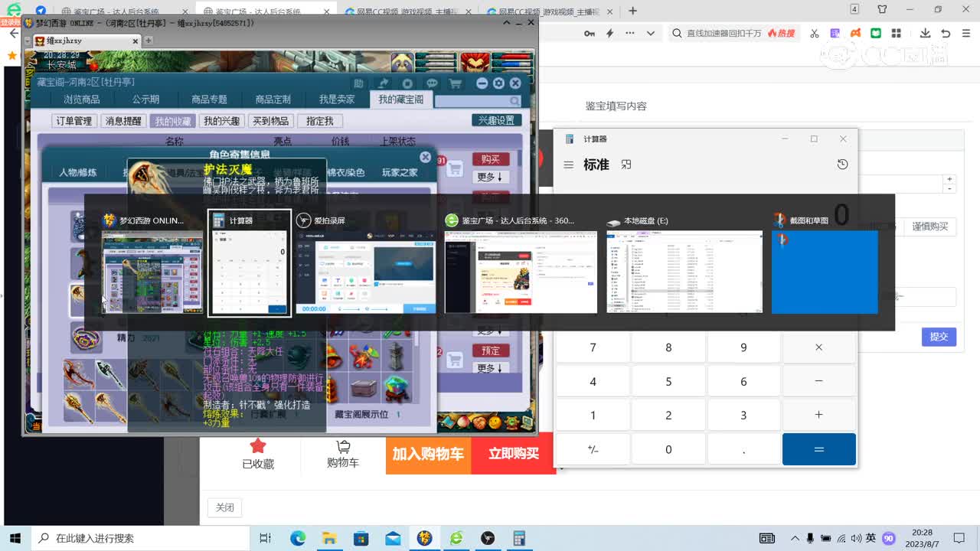Click digit 7 on the calculator
This screenshot has height=551, width=980.
click(x=593, y=347)
